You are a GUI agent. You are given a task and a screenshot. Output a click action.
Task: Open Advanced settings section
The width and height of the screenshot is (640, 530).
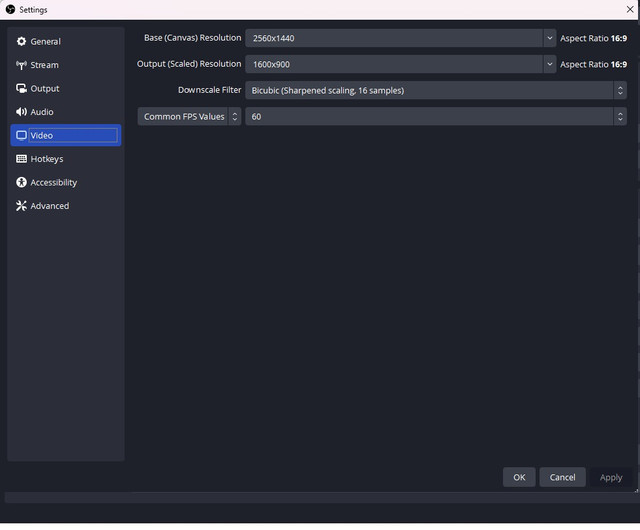pos(66,206)
